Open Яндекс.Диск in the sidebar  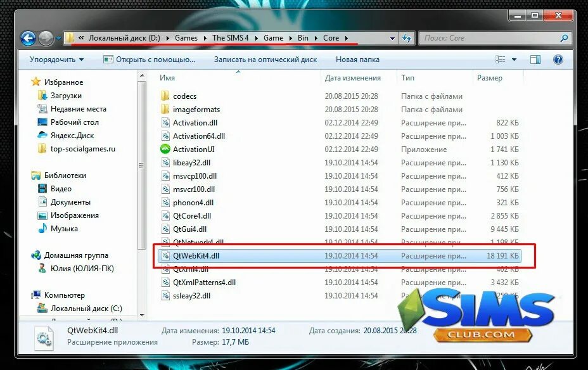tap(72, 136)
